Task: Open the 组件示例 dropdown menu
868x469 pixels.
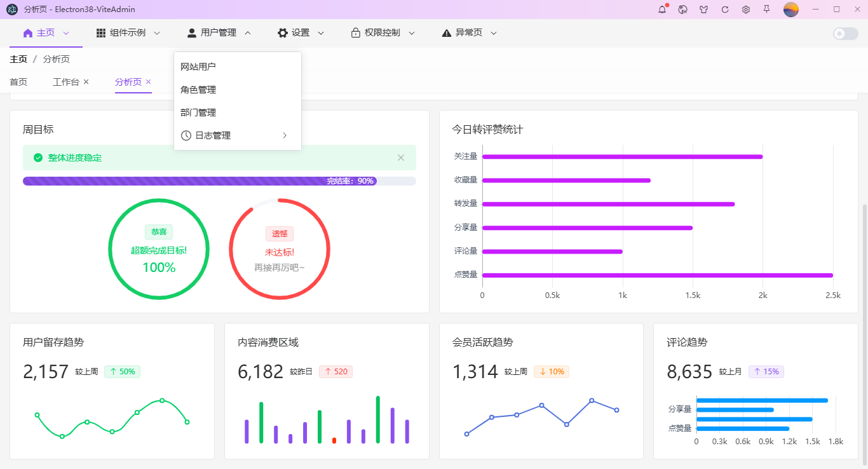Action: (128, 33)
